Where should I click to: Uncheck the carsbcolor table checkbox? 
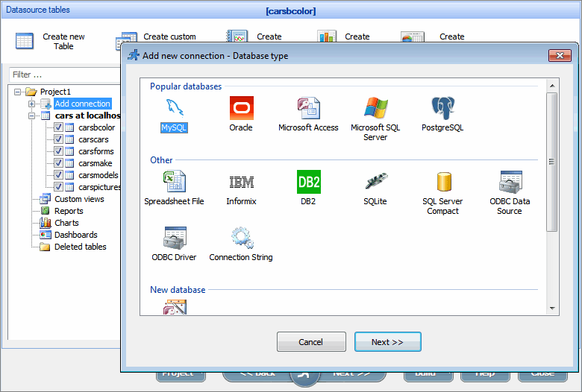tap(58, 127)
